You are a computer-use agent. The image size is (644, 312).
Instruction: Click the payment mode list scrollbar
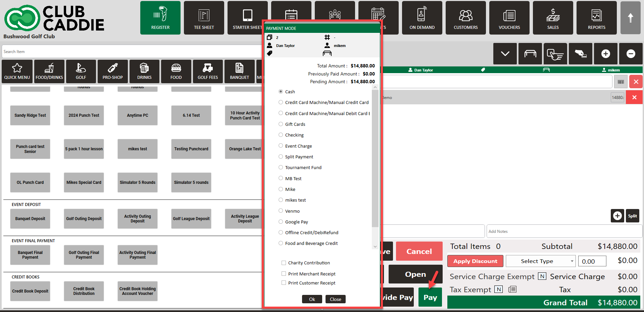click(x=375, y=158)
